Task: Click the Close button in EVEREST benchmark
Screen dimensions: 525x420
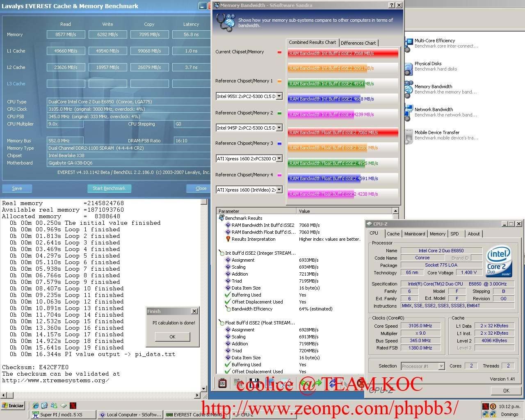Action: (199, 188)
